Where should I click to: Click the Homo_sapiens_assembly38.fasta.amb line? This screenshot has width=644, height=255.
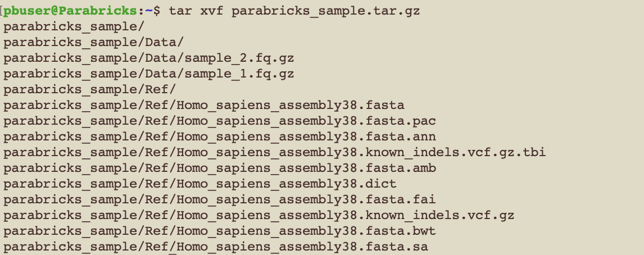tap(219, 168)
